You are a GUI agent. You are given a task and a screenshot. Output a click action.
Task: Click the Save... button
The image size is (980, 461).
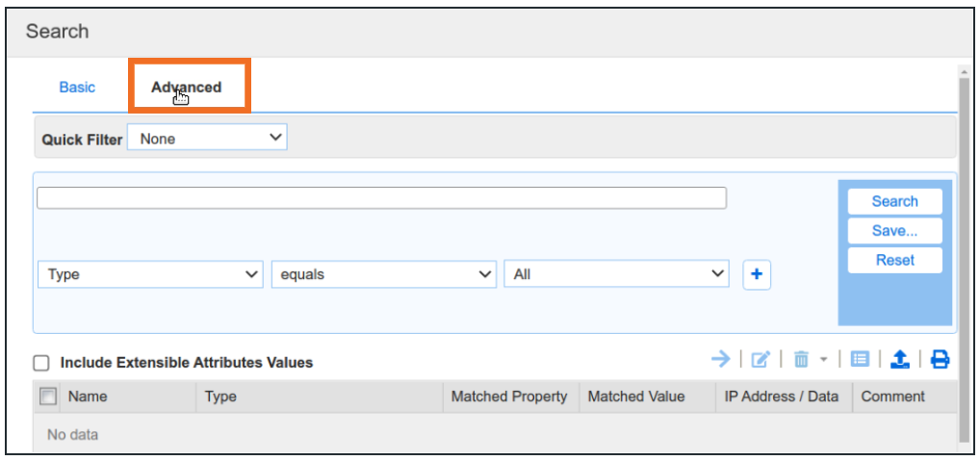click(894, 231)
